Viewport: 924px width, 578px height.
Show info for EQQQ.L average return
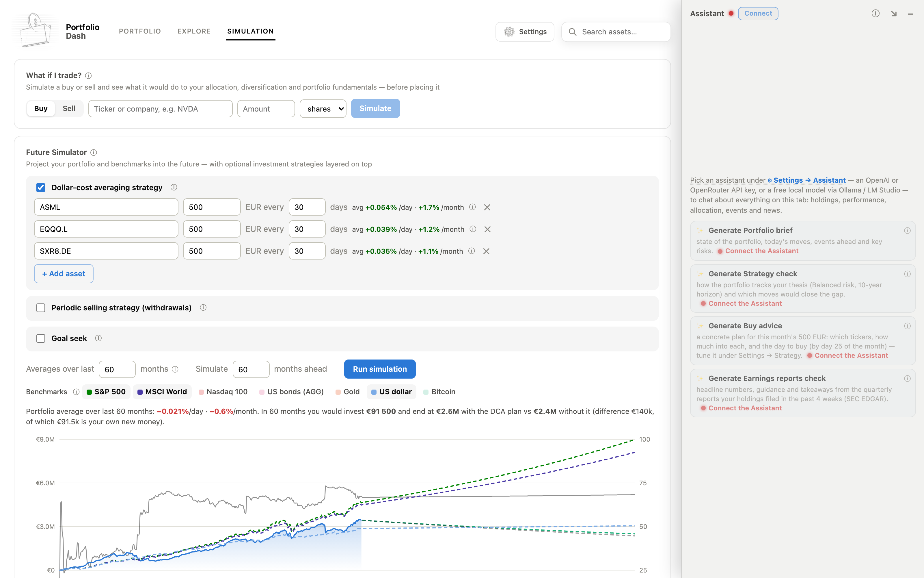click(x=473, y=229)
